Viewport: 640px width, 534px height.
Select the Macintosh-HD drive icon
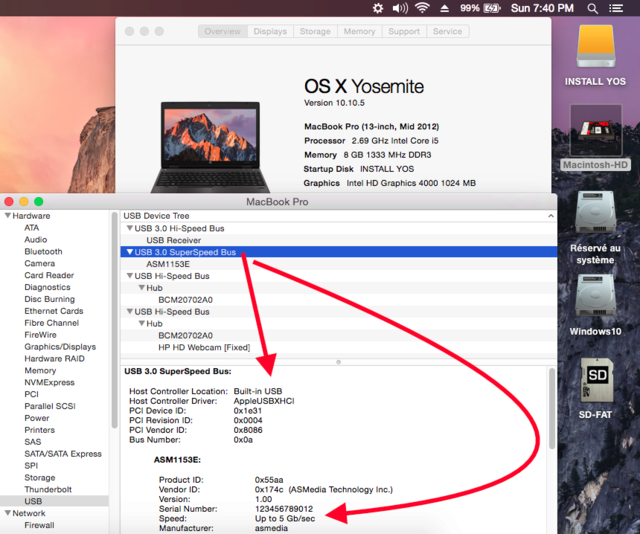tap(596, 130)
